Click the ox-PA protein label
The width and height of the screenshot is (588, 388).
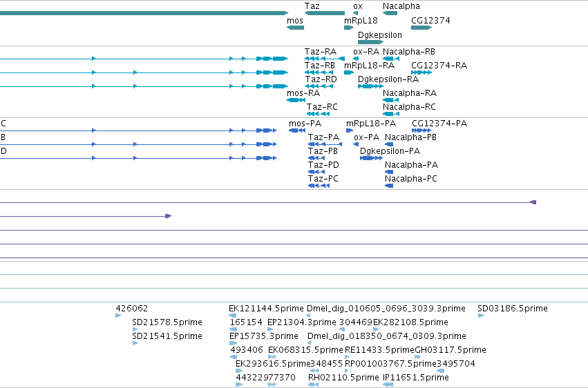point(366,137)
